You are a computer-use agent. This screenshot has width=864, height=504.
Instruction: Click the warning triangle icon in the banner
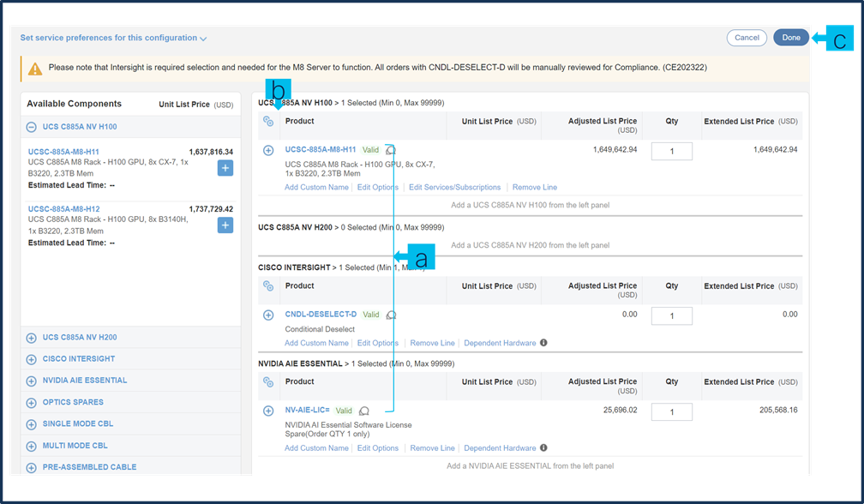coord(34,69)
